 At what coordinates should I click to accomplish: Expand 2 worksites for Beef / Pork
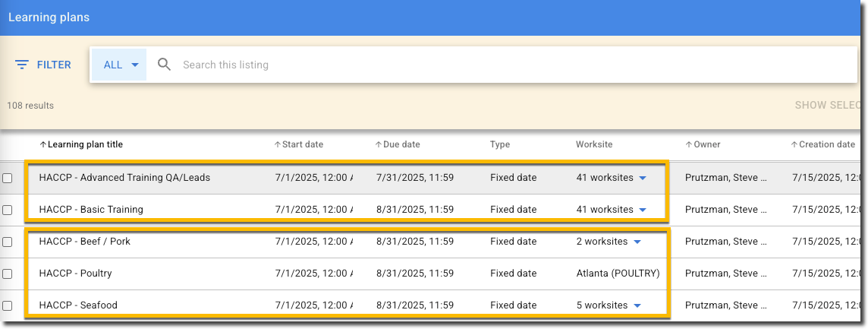(x=637, y=242)
